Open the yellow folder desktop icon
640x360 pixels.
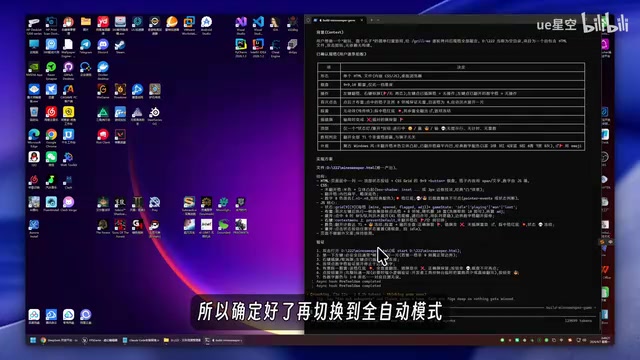tap(86, 24)
